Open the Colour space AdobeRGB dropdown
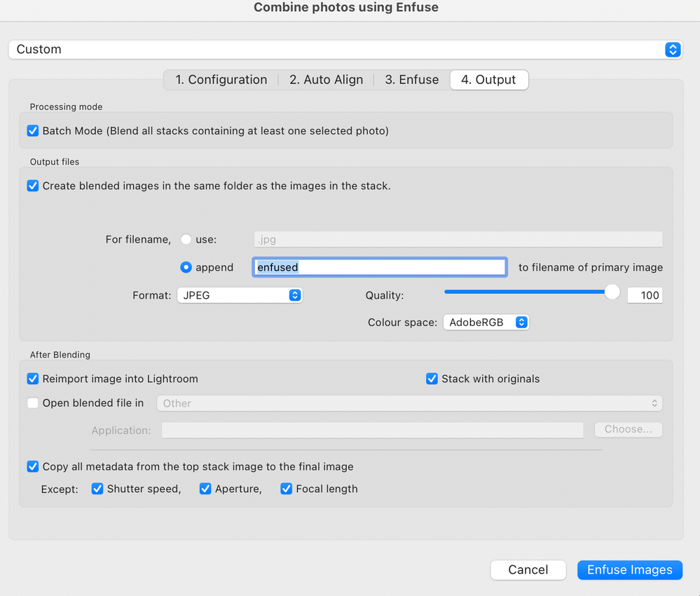This screenshot has width=700, height=596. tap(486, 322)
